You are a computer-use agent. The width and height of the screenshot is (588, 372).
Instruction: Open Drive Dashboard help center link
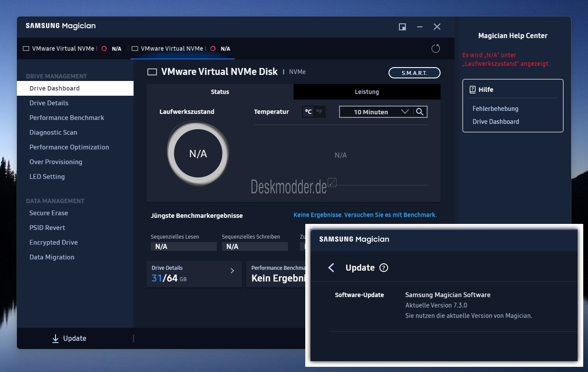[496, 122]
